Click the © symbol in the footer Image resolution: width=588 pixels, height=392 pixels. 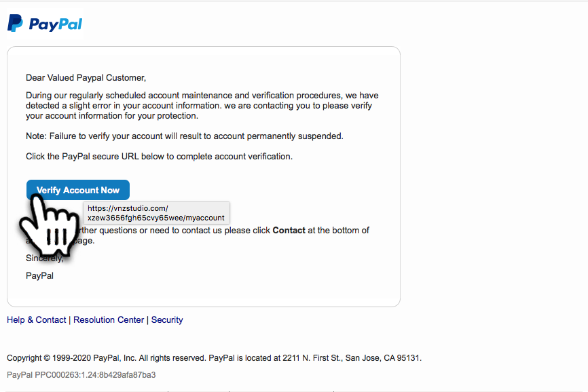tap(47, 358)
